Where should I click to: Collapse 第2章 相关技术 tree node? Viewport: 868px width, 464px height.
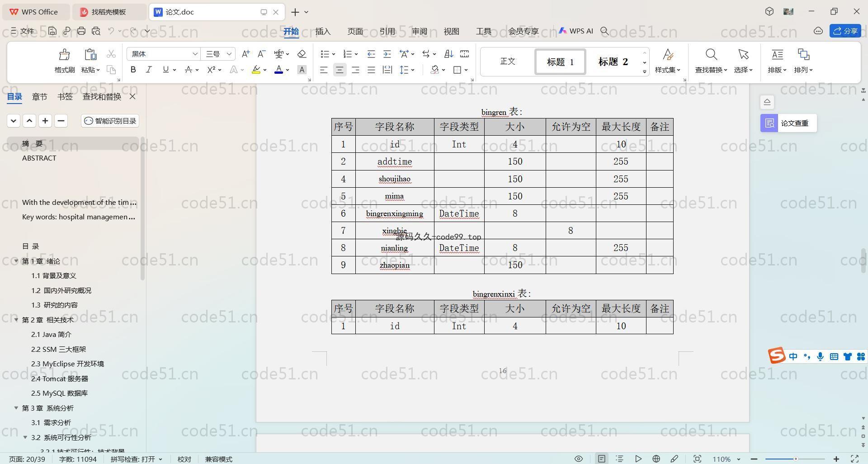[x=16, y=320]
